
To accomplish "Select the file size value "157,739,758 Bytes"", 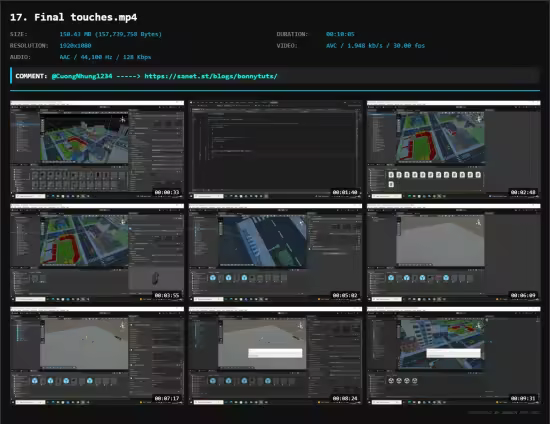I will (x=128, y=34).
